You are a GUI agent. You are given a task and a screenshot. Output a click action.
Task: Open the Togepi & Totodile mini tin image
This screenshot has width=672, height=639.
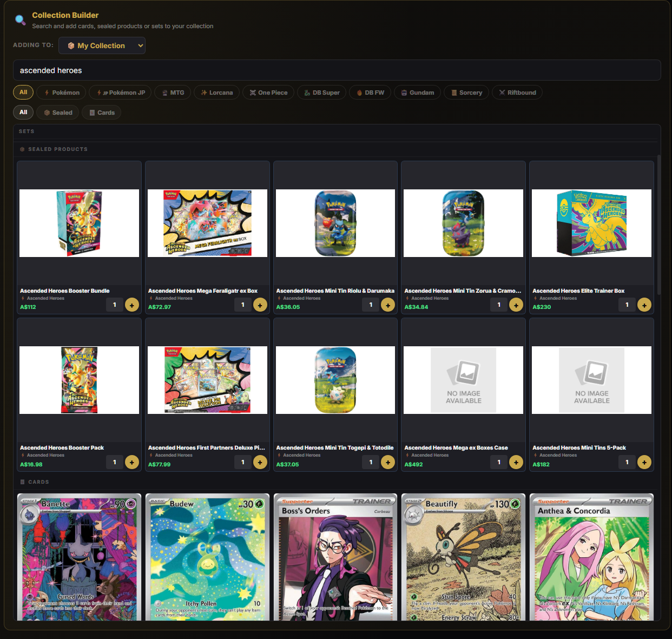click(x=335, y=380)
